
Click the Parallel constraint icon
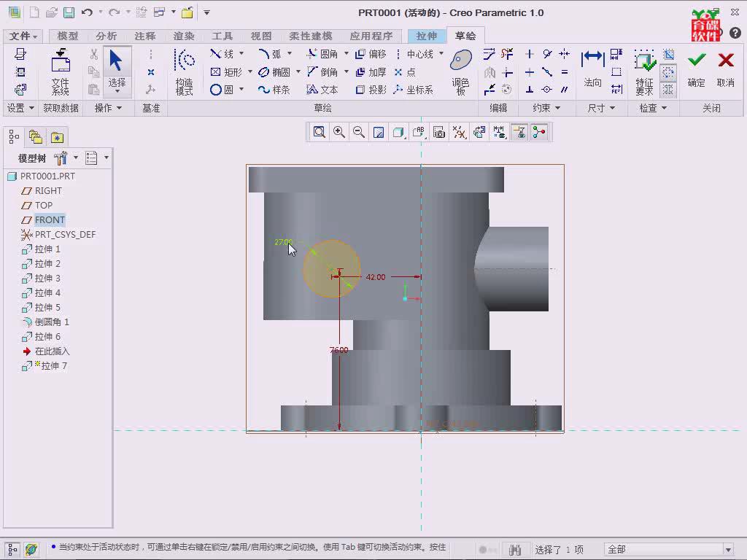pos(565,90)
